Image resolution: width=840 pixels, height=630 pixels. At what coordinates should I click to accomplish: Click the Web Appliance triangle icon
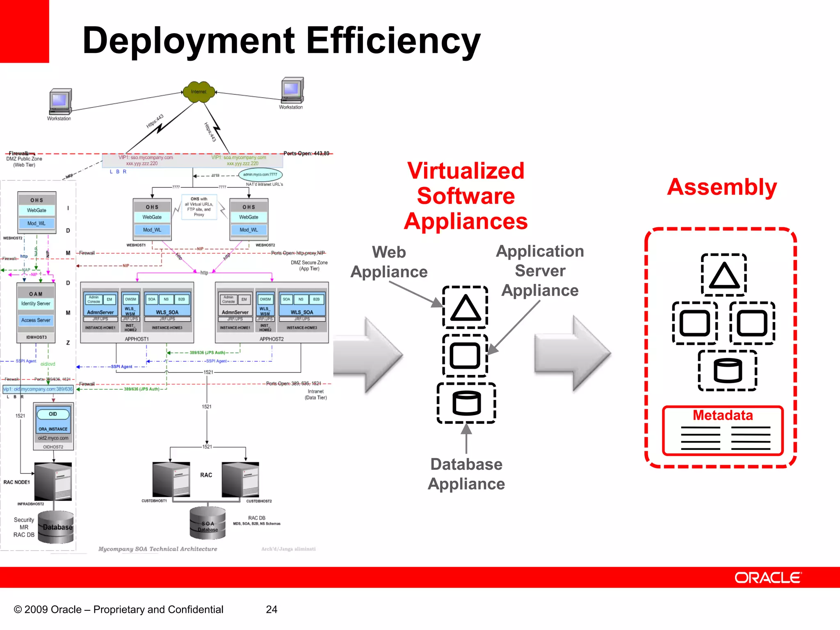(465, 308)
